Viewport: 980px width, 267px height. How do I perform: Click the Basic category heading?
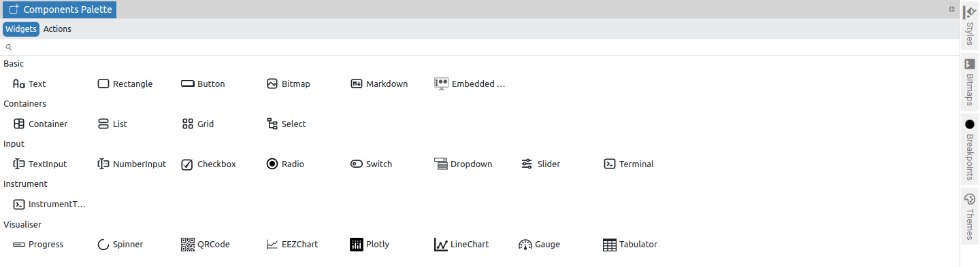coord(14,64)
